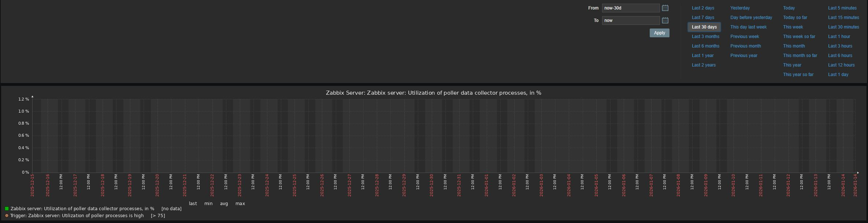Screen dimensions: 868x223
Task: Select This year so far range
Action: 798,75
